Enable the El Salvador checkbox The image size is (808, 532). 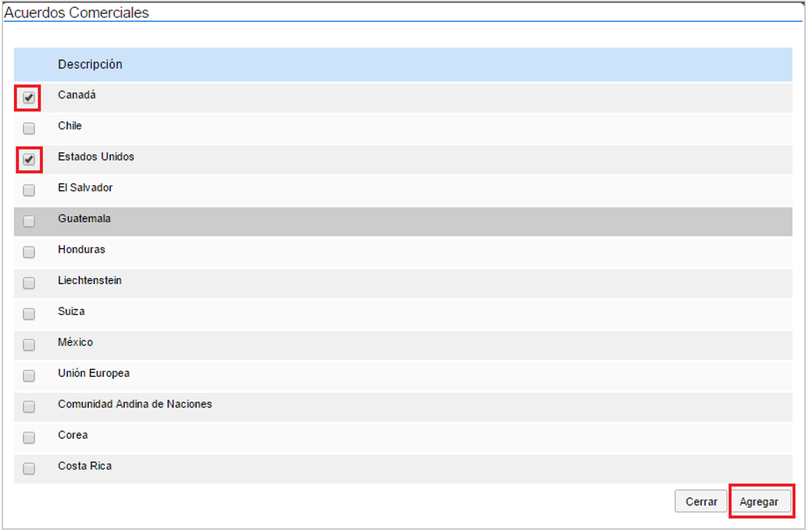coord(28,190)
